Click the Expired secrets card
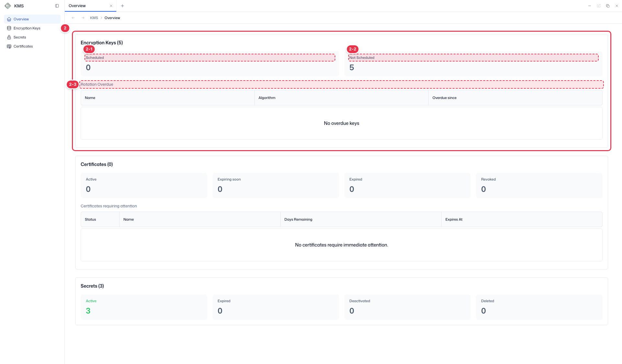Screen dimensions: 622x364 276,307
